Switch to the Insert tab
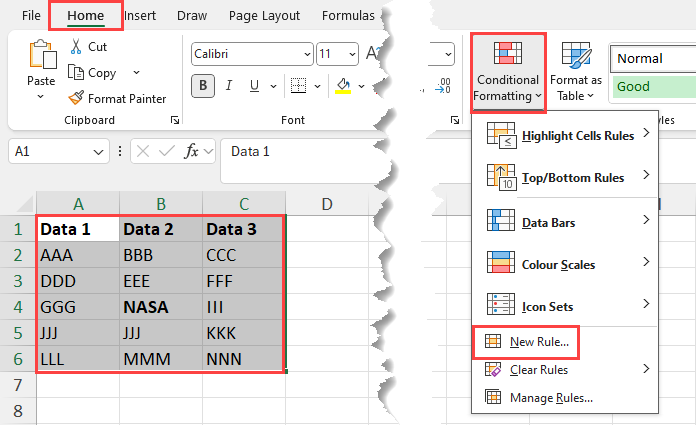This screenshot has width=696, height=425. click(x=140, y=15)
